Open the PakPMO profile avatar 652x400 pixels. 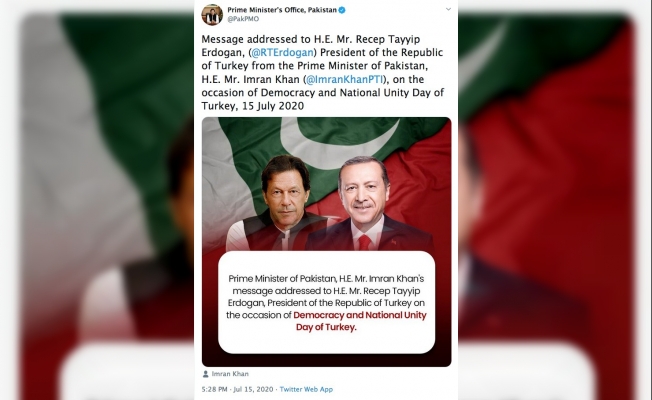pos(212,15)
